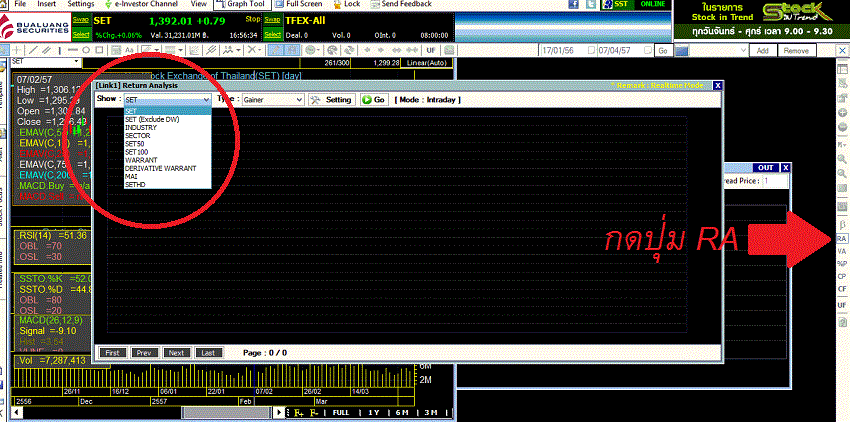Open the Linear(Auto) scale dropdown

click(428, 63)
